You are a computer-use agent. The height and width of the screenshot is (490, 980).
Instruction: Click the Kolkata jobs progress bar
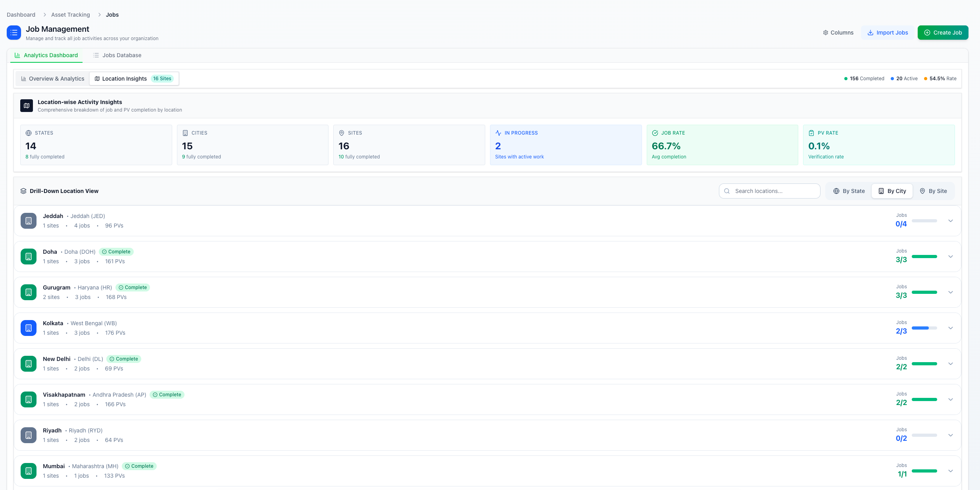(925, 328)
